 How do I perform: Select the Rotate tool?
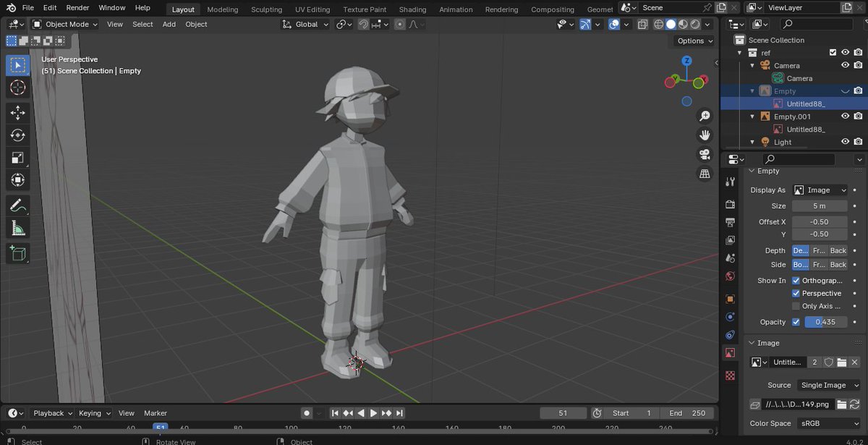pyautogui.click(x=18, y=135)
